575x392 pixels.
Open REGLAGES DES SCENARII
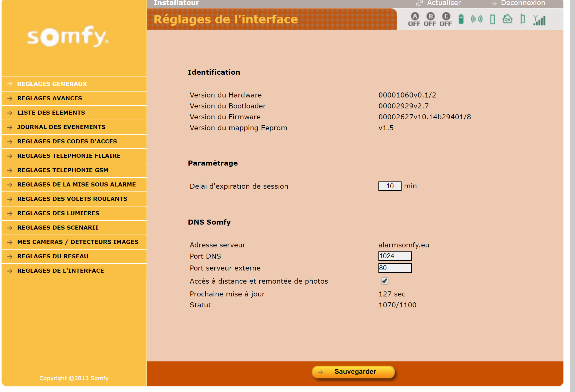click(x=74, y=228)
